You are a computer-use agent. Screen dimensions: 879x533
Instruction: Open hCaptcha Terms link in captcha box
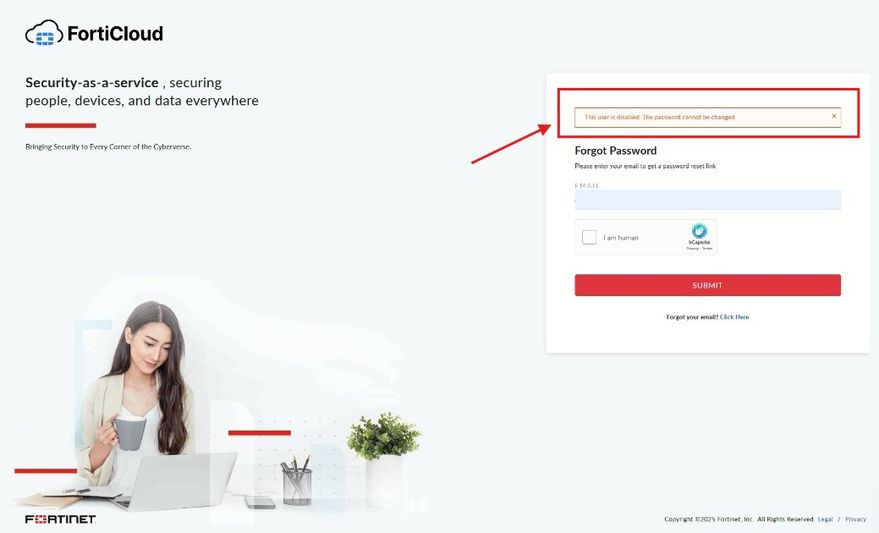click(707, 248)
